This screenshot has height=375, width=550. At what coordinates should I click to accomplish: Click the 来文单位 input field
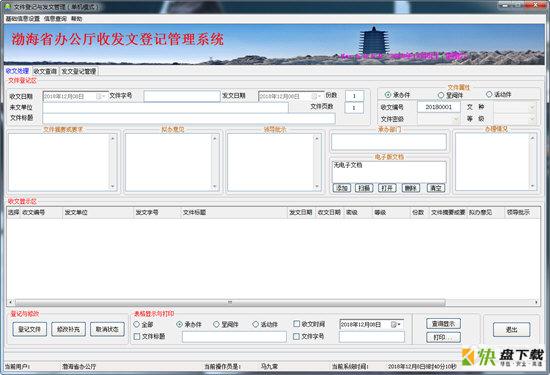click(x=165, y=107)
